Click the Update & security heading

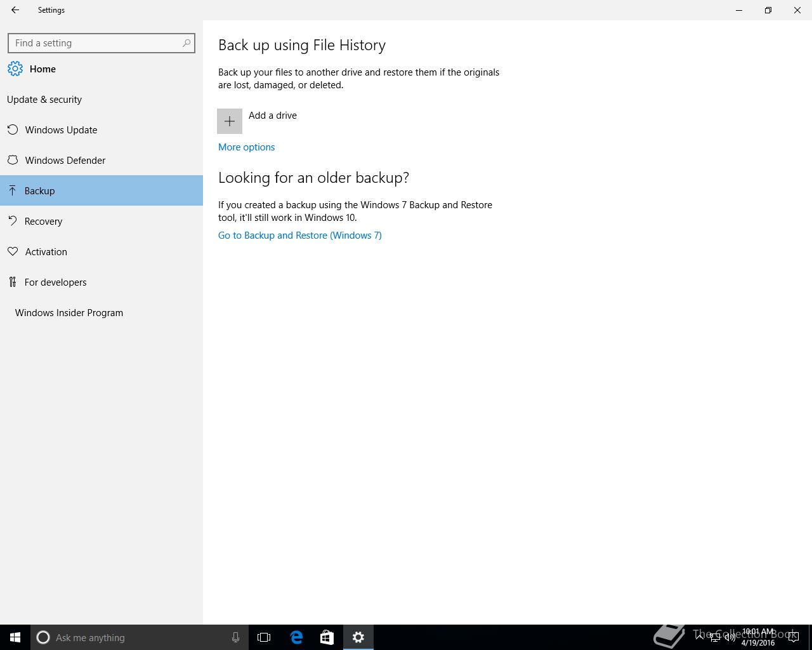coord(44,100)
